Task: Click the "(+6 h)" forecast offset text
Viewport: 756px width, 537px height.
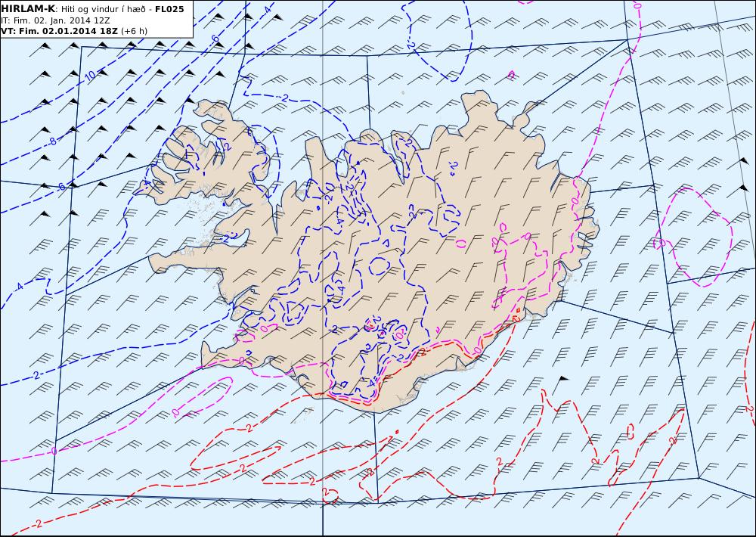Action: [135, 31]
